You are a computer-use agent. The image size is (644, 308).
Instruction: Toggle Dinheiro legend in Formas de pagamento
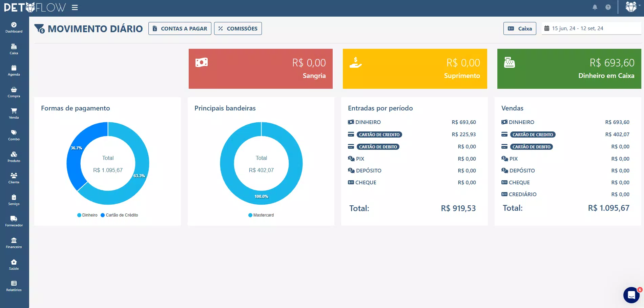point(87,215)
